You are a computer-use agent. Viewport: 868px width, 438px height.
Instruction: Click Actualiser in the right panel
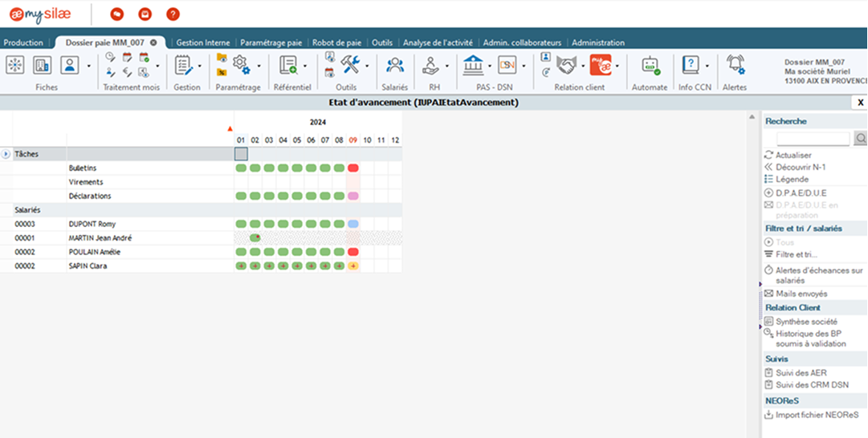(793, 155)
